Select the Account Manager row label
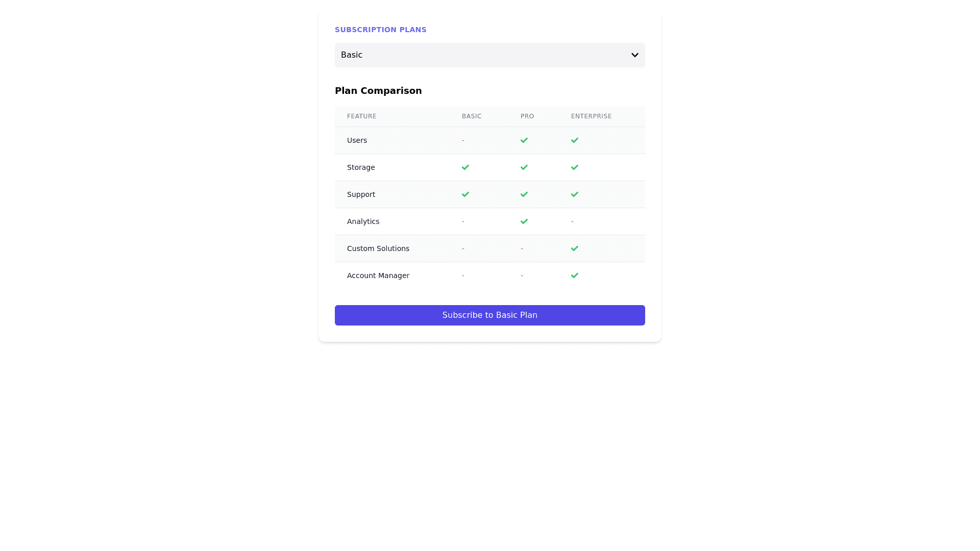 (378, 275)
